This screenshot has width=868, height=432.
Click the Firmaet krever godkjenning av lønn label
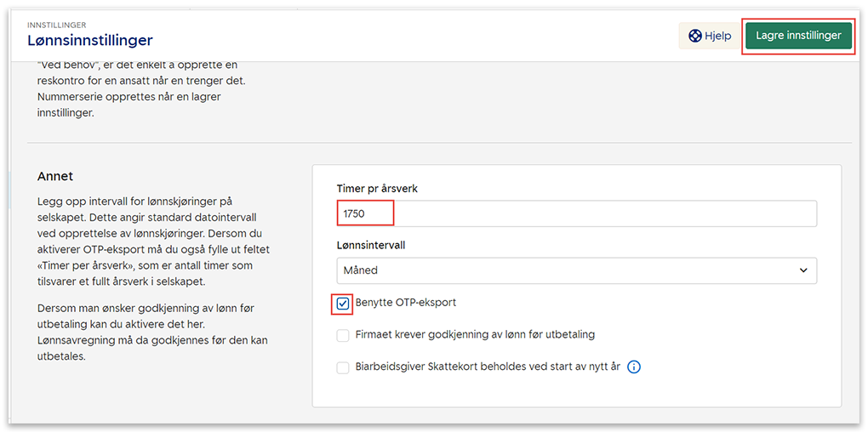[474, 335]
